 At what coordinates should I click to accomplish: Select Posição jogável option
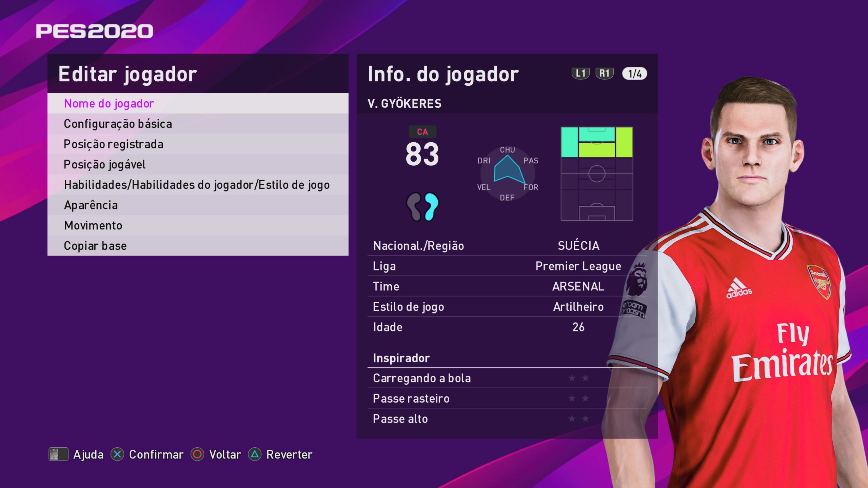198,164
